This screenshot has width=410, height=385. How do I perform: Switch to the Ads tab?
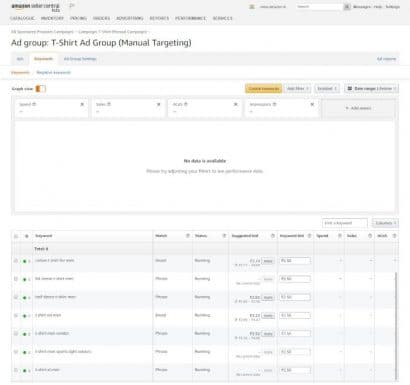coord(20,59)
